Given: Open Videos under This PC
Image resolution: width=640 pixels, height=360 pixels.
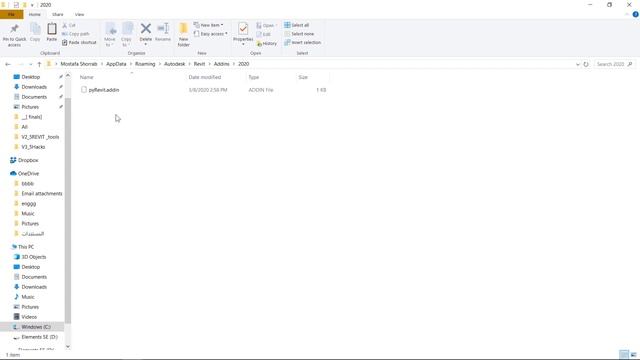Looking at the screenshot, I should (x=29, y=317).
